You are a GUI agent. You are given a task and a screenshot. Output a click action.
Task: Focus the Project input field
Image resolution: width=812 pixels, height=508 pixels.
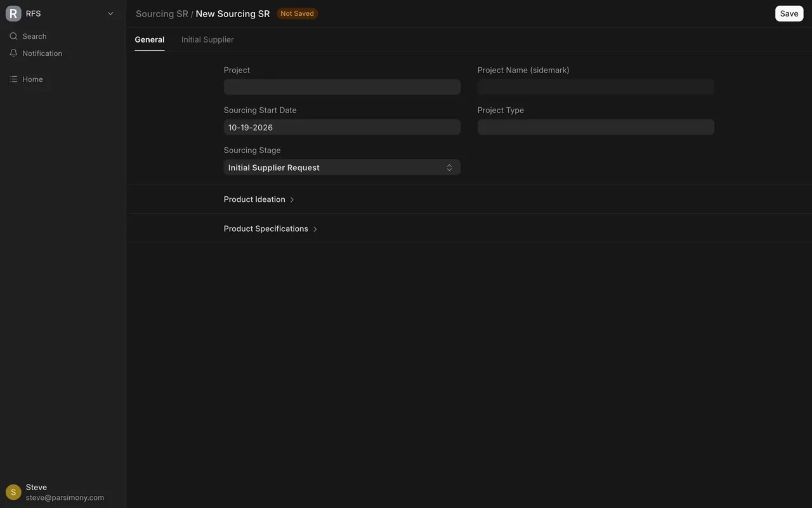pyautogui.click(x=342, y=87)
